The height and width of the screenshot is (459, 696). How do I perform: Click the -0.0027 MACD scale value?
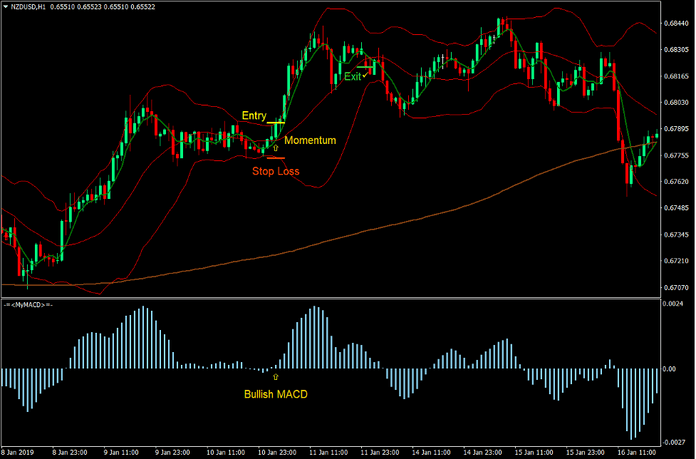coord(673,443)
